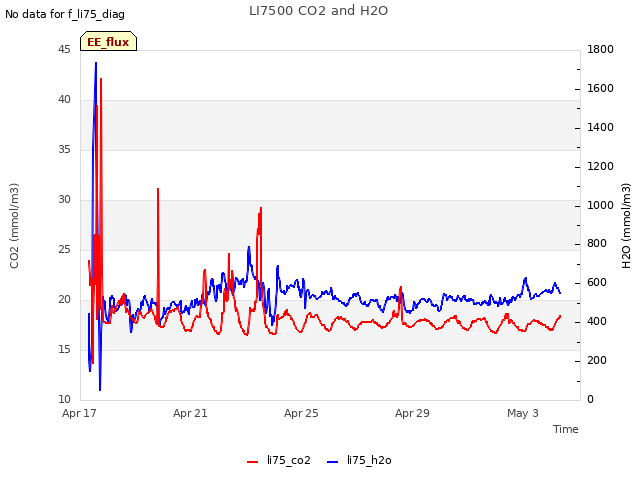This screenshot has width=640, height=480.
Task: Click the 1400 tick on H2O axis
Action: click(600, 128)
